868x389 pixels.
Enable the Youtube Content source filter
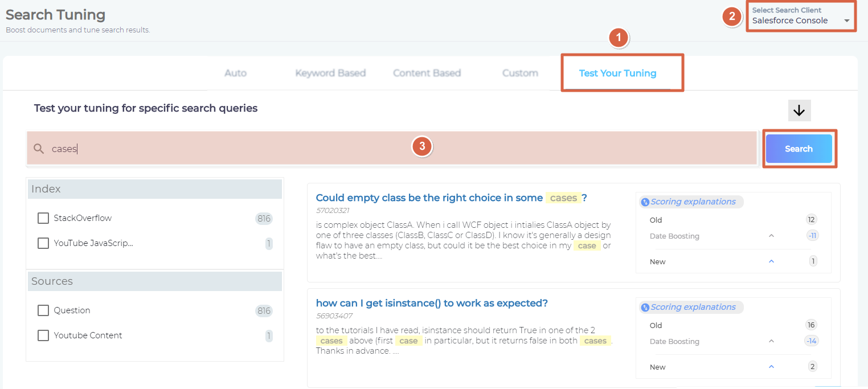[x=43, y=335]
